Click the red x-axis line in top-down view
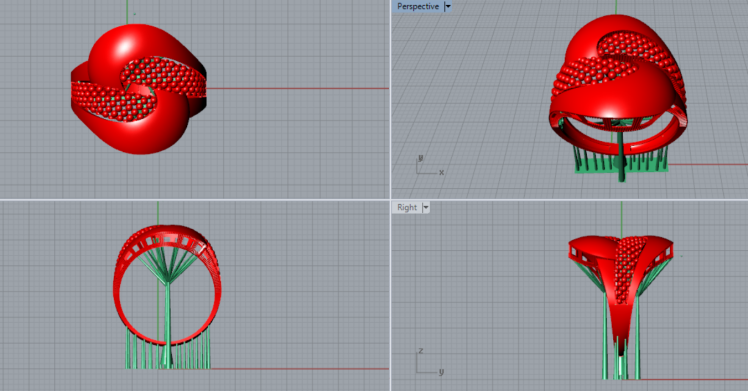Image resolution: width=748 pixels, height=391 pixels. (298, 88)
